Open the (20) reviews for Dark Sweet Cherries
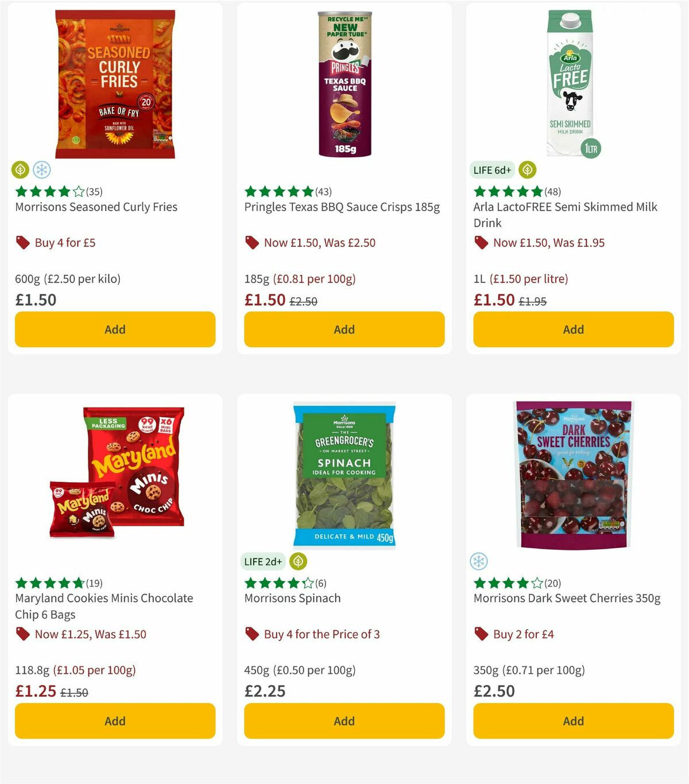 pyautogui.click(x=552, y=583)
